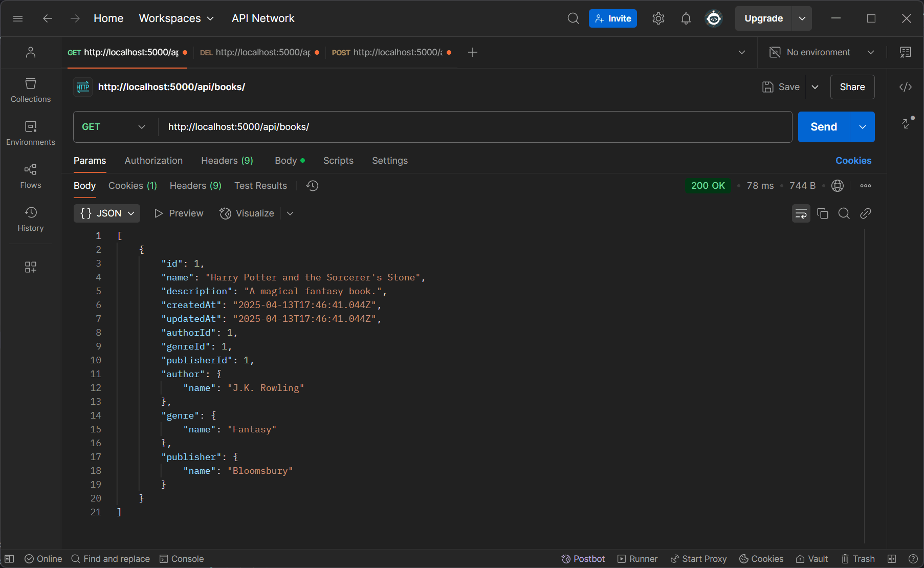
Task: Click the Save button
Action: 781,87
